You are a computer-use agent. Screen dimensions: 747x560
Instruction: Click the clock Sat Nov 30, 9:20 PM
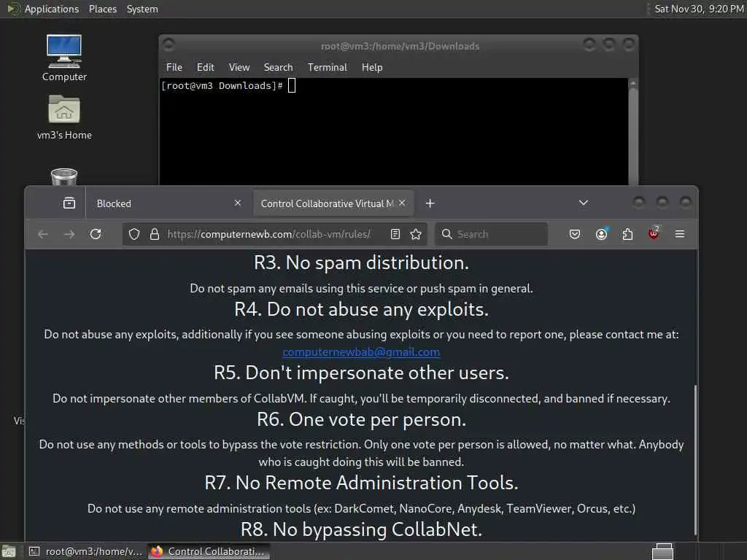point(699,9)
